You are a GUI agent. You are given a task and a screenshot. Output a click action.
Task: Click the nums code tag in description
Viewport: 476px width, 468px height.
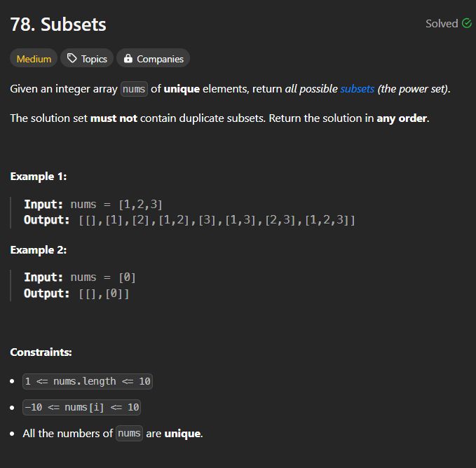coord(134,89)
